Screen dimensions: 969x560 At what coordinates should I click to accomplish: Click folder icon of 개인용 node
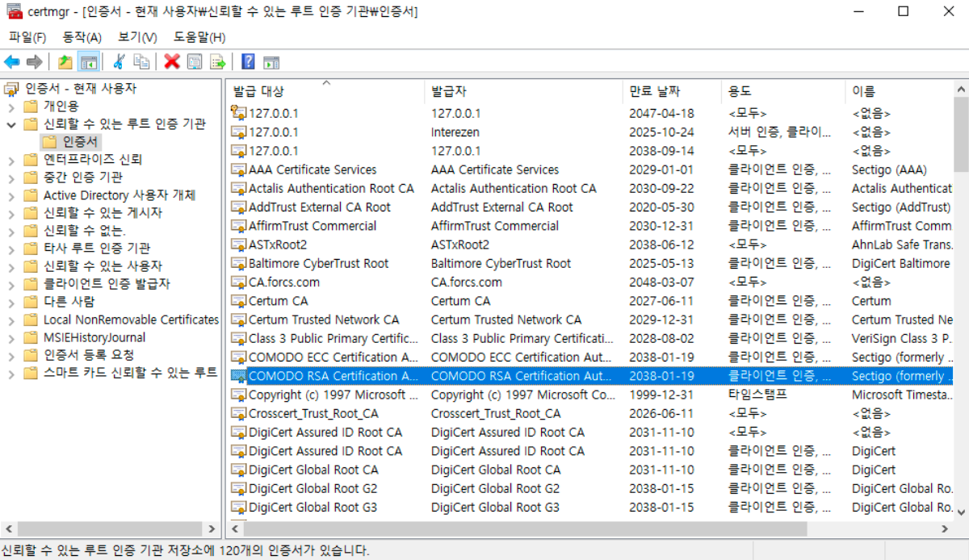point(31,106)
